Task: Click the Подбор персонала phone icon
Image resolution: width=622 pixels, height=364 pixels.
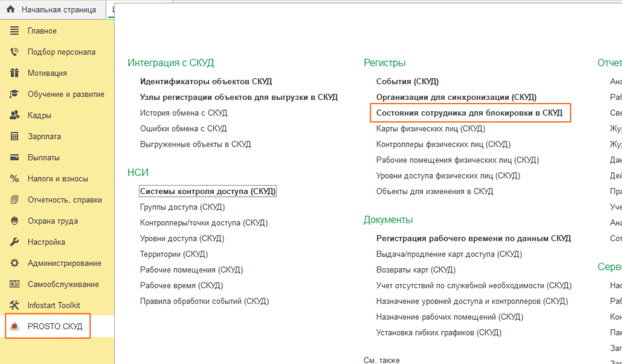Action: (x=14, y=52)
